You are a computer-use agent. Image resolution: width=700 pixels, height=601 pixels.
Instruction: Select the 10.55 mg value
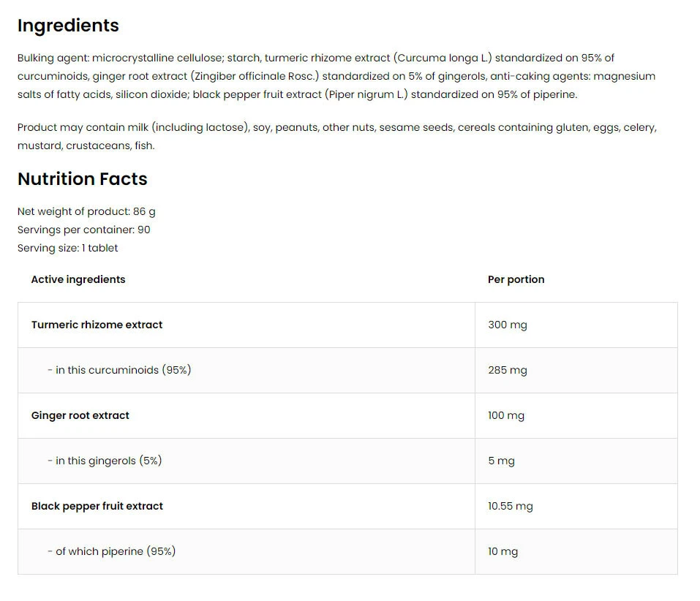510,506
